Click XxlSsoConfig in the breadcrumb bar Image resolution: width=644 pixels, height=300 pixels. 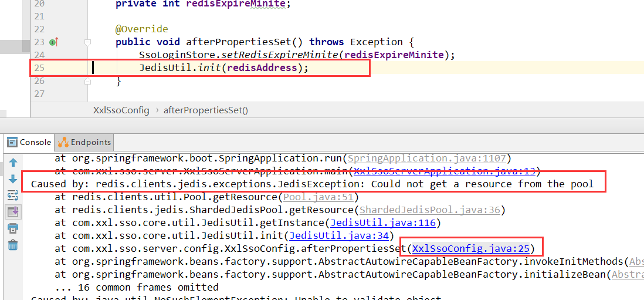[121, 110]
